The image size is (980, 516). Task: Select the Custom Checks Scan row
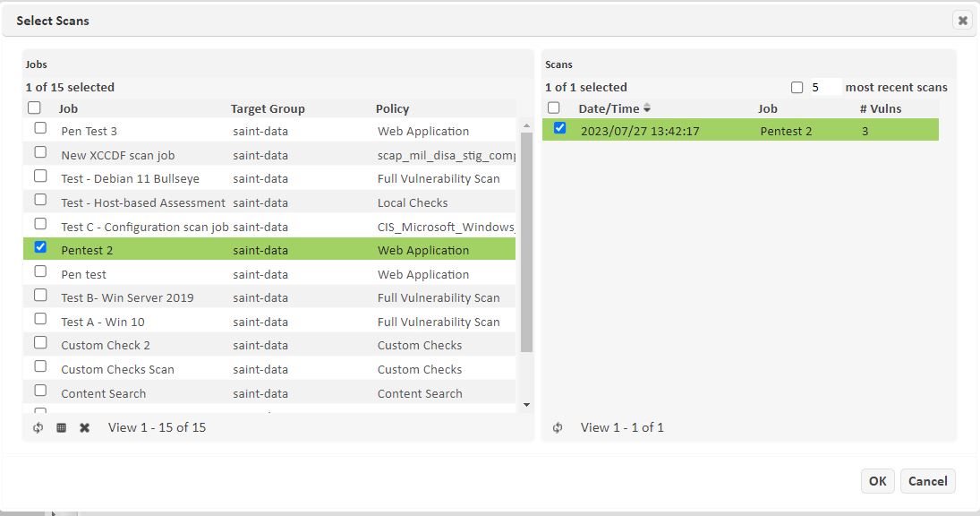[117, 369]
